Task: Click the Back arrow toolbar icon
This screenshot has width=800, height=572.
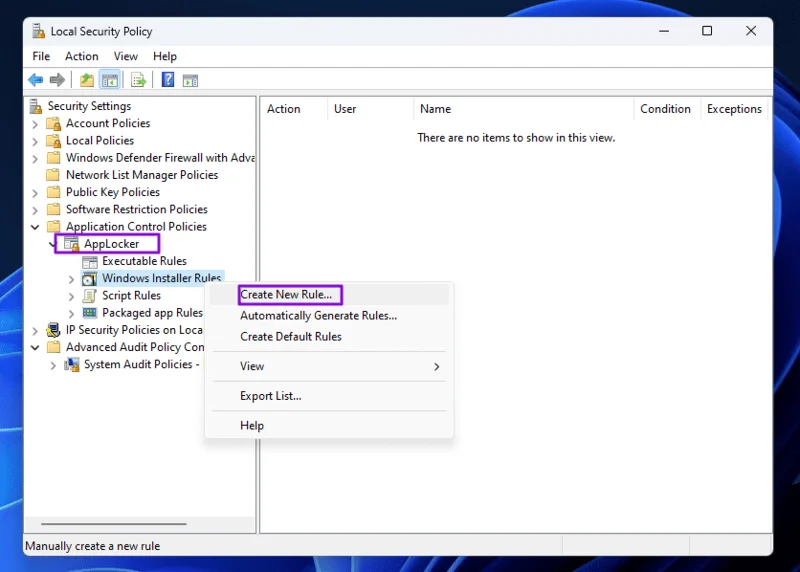Action: 36,80
